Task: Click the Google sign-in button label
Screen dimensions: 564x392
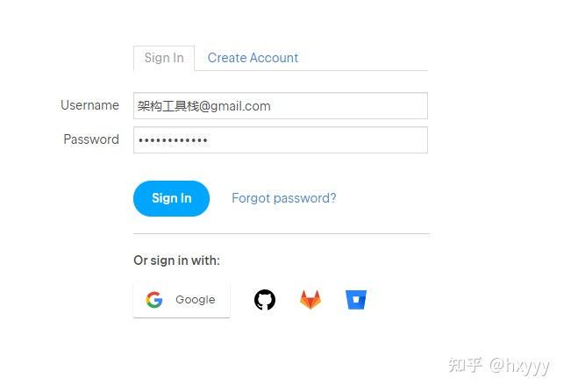Action: 196,300
